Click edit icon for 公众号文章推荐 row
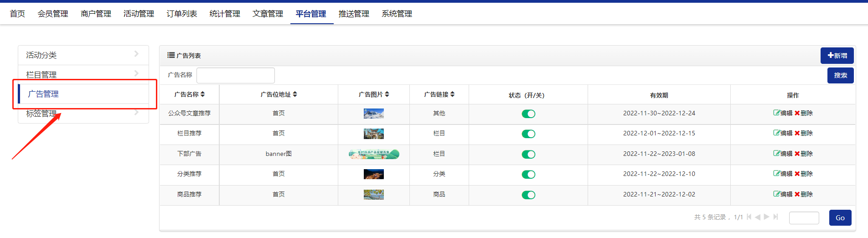 coord(776,113)
